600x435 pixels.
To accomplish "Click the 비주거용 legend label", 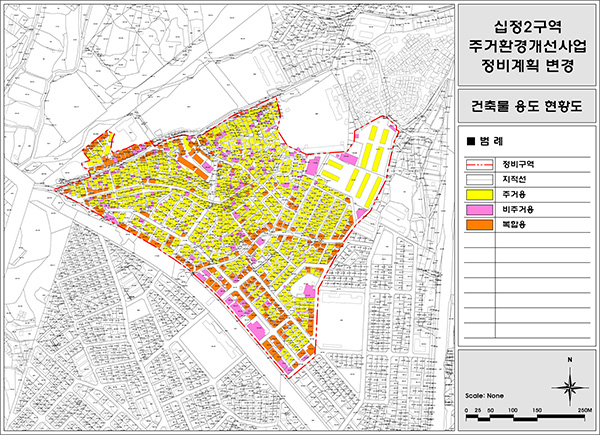I will pyautogui.click(x=520, y=212).
